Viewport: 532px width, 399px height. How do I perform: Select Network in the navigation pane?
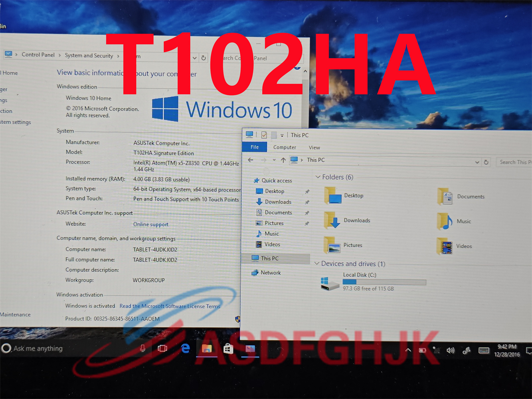pyautogui.click(x=266, y=273)
